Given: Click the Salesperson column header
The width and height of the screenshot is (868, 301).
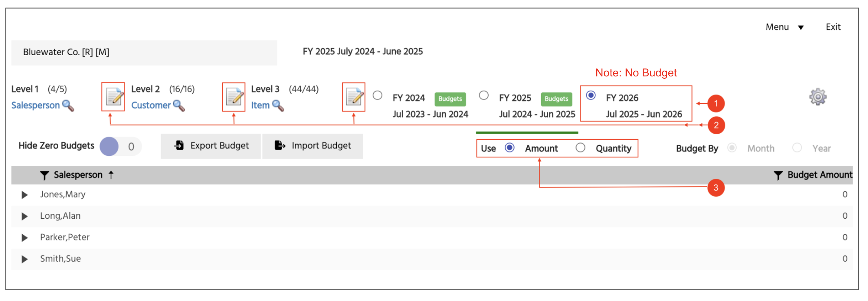Looking at the screenshot, I should point(78,175).
